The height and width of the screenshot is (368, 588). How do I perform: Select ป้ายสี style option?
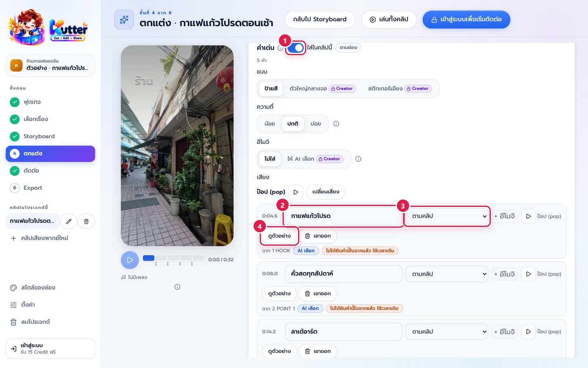pyautogui.click(x=271, y=89)
